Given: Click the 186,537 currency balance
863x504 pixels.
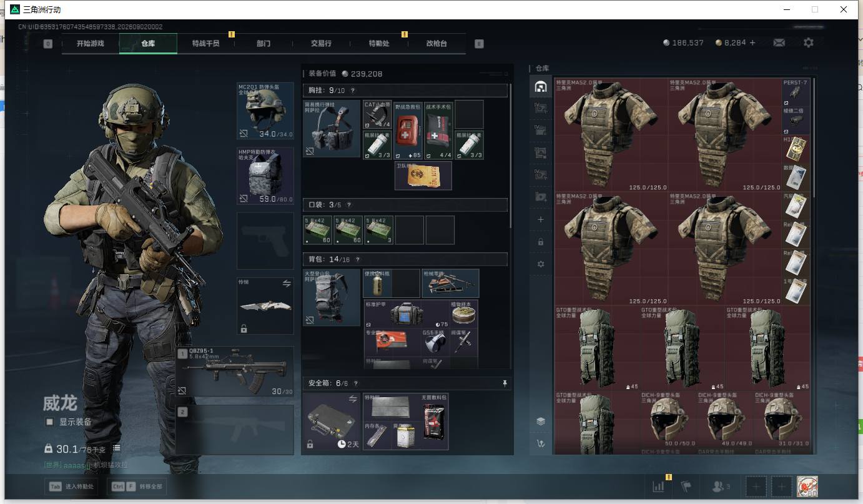Looking at the screenshot, I should click(x=683, y=42).
